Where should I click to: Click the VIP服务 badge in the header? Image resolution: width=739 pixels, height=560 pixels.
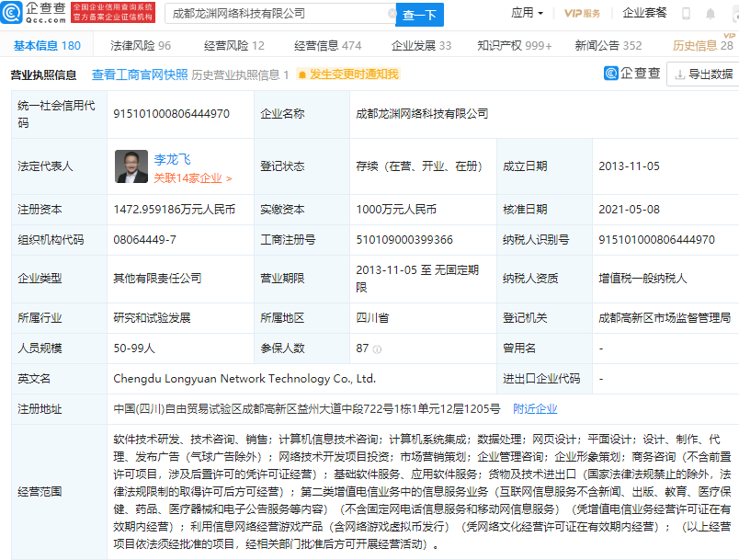(582, 14)
